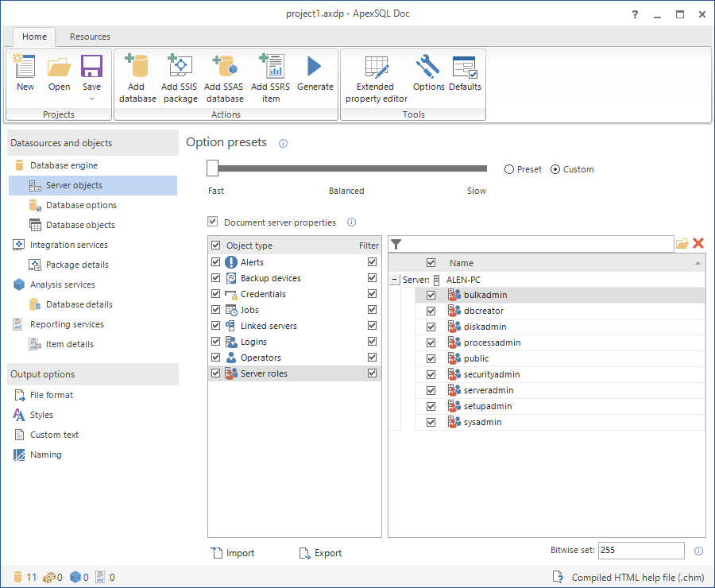
Task: Open Custom text output option
Action: (54, 435)
